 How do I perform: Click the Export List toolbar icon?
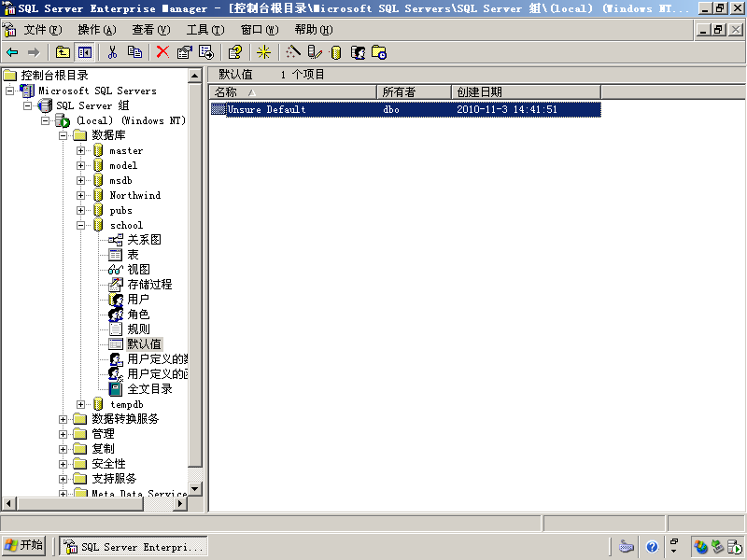tap(206, 52)
